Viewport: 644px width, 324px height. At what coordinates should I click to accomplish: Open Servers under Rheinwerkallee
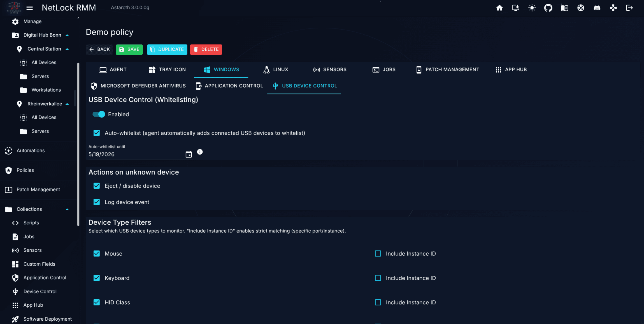pos(40,131)
